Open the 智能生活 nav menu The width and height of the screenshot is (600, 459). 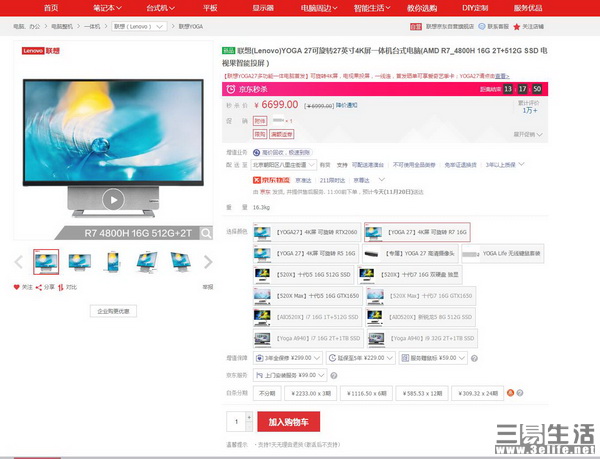[372, 8]
